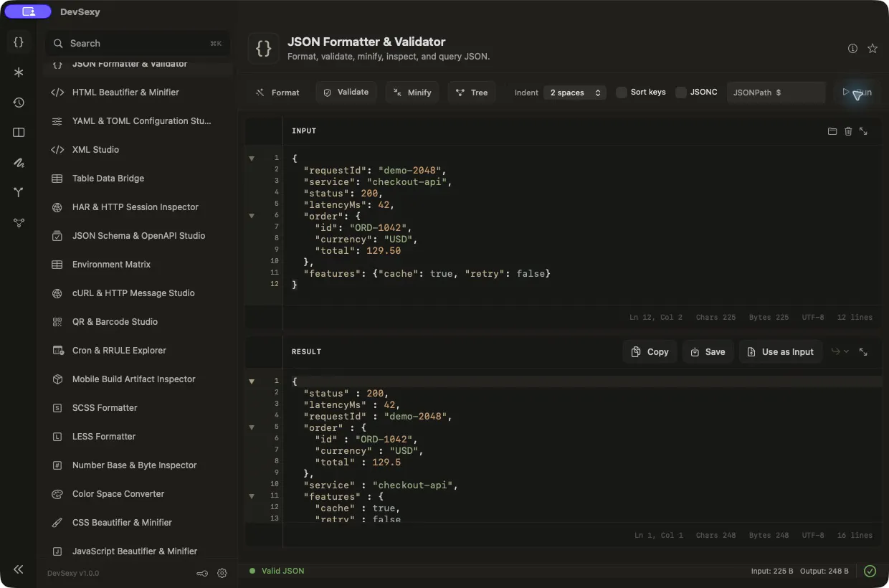Select the scribble signature icon in the left rail

tap(19, 163)
